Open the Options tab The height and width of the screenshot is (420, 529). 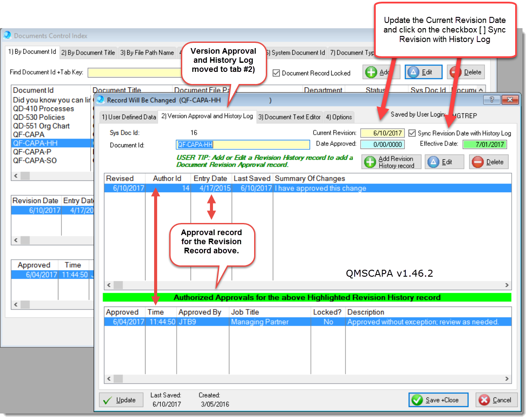(339, 117)
